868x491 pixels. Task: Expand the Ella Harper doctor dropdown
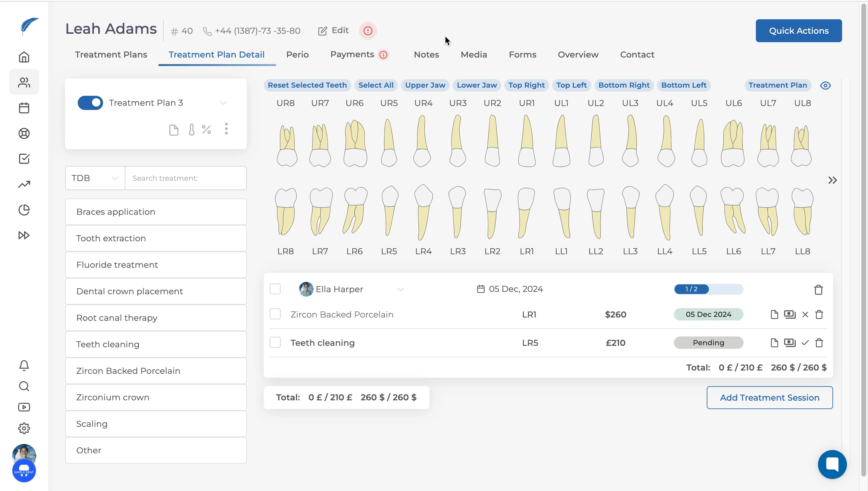(401, 289)
